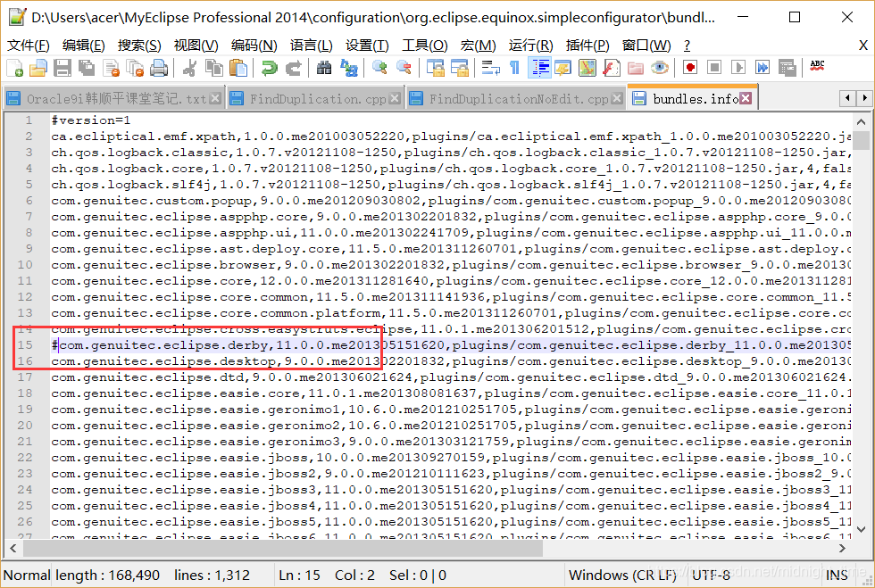This screenshot has height=588, width=875.
Task: Click the Folder as Workspace icon
Action: pos(636,68)
